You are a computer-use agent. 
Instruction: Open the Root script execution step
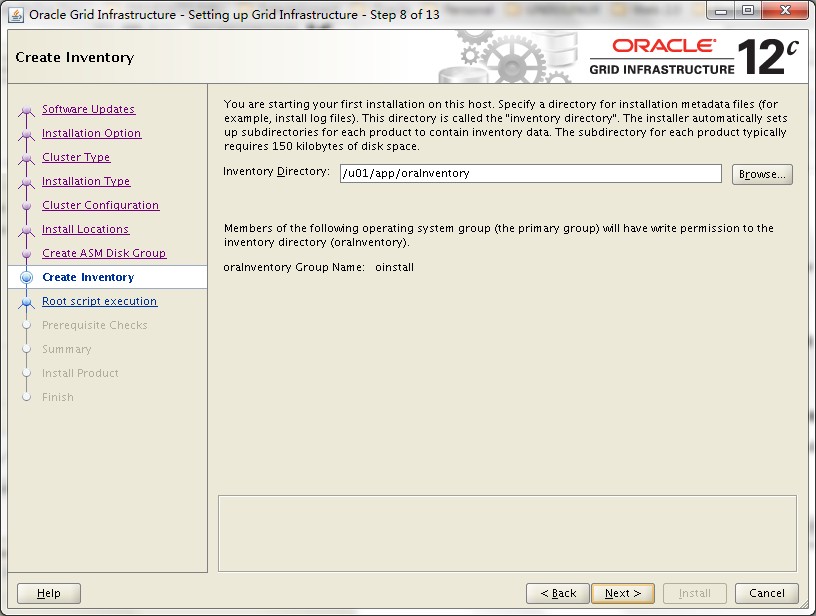(x=99, y=301)
